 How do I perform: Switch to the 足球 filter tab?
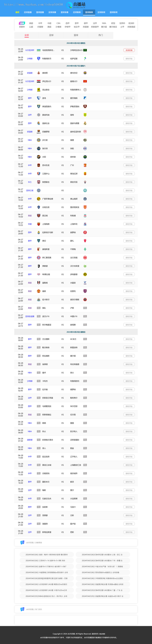[x=51, y=35]
